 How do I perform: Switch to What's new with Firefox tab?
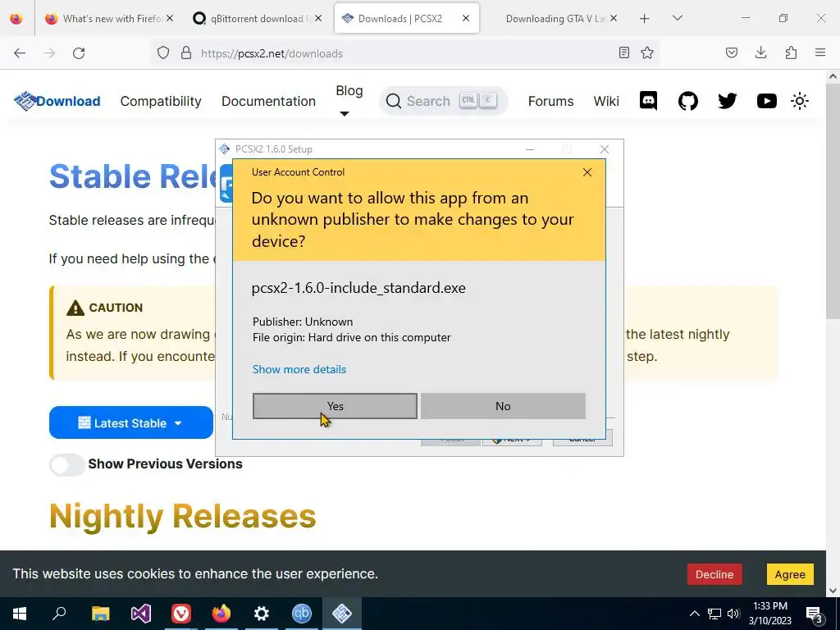click(x=109, y=18)
